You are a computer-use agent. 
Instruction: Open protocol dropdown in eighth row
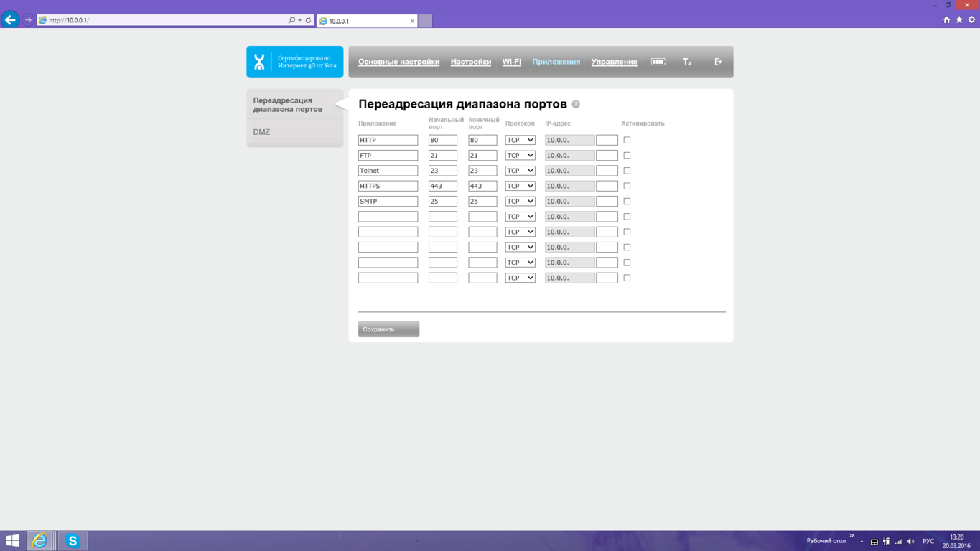[520, 247]
